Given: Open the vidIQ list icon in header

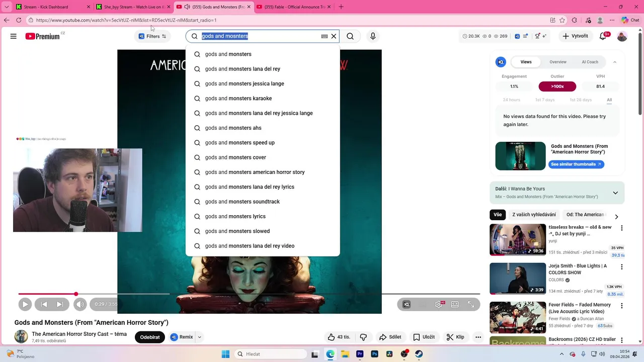Looking at the screenshot, I should click(526, 36).
